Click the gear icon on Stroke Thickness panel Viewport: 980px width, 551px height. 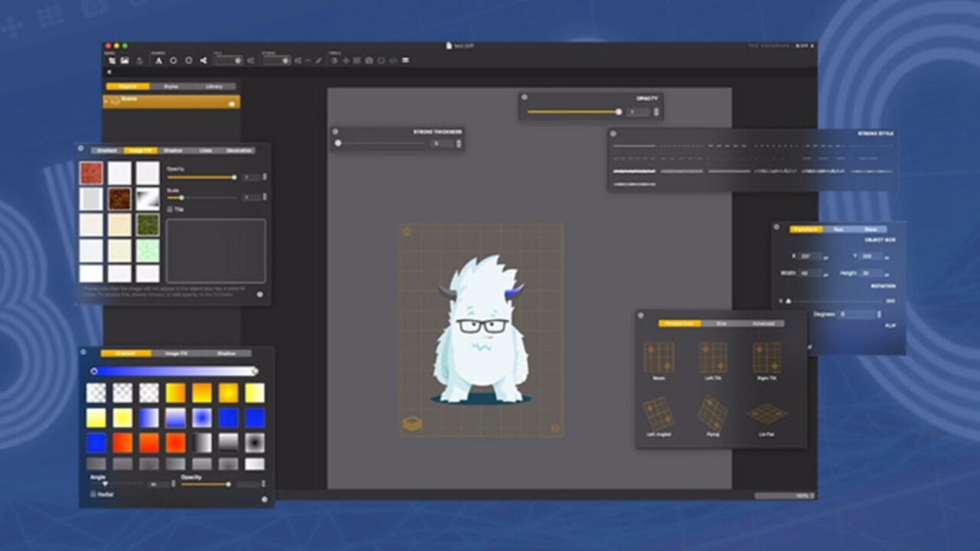tap(336, 131)
